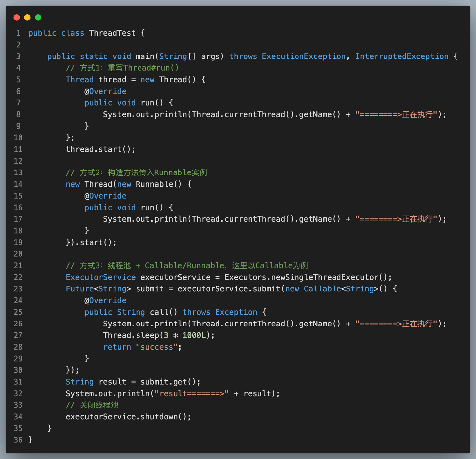Click the "success" string literal
Image resolution: width=476 pixels, height=459 pixels.
click(x=157, y=347)
